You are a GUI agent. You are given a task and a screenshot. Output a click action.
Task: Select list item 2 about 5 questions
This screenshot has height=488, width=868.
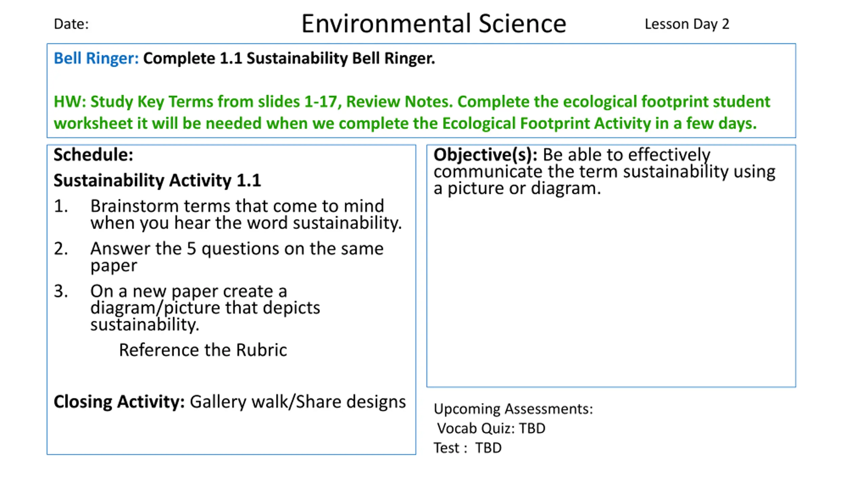(219, 257)
